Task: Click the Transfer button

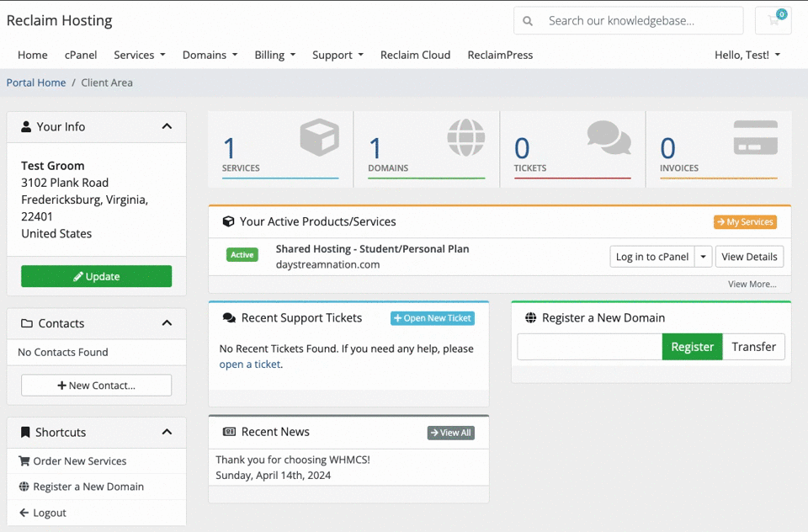Action: click(x=753, y=347)
